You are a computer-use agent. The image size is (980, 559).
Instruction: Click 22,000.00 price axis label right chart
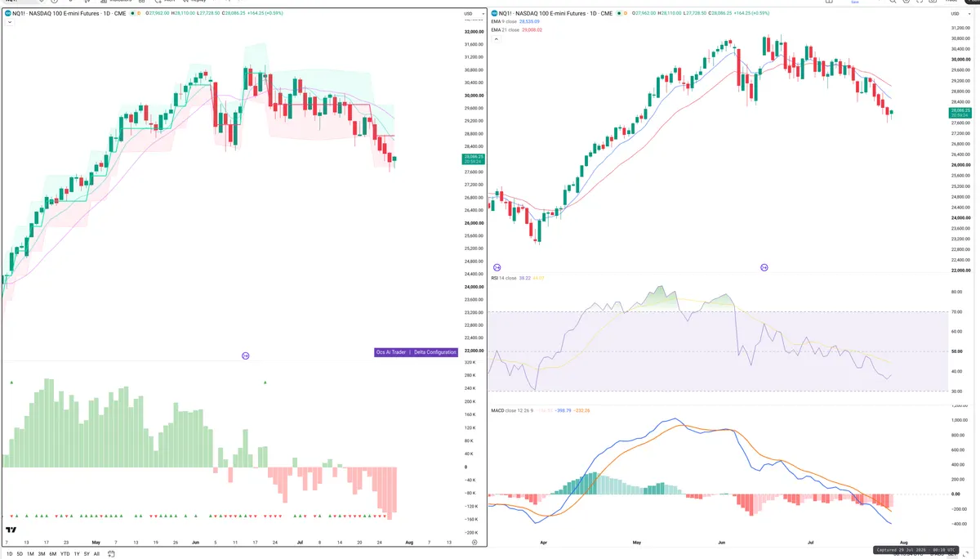pyautogui.click(x=961, y=271)
